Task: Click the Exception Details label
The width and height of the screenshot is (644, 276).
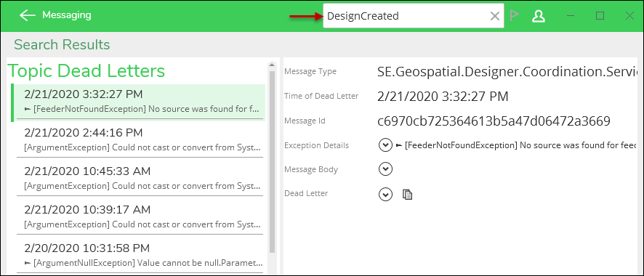Action: (317, 145)
